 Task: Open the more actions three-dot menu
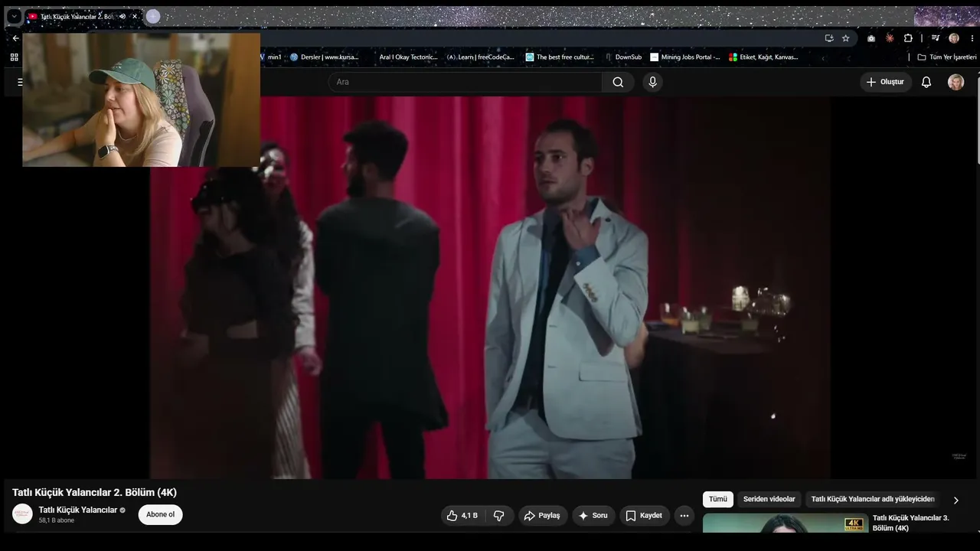(684, 516)
